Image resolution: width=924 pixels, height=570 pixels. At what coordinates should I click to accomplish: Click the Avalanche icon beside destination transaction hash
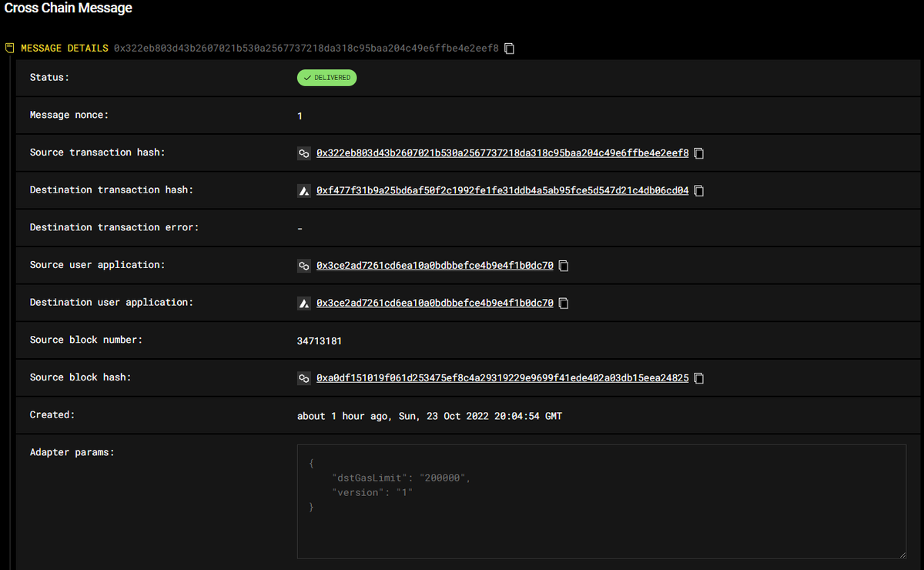304,190
